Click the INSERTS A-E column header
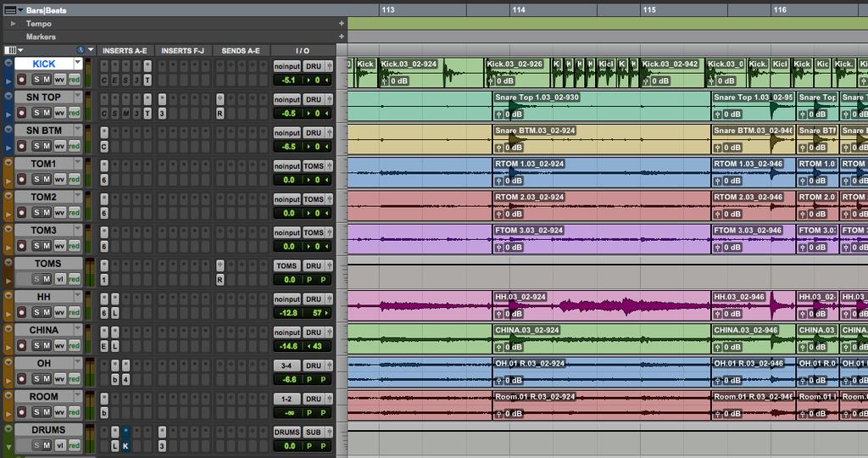Screen dimensions: 868x458 tap(125, 50)
